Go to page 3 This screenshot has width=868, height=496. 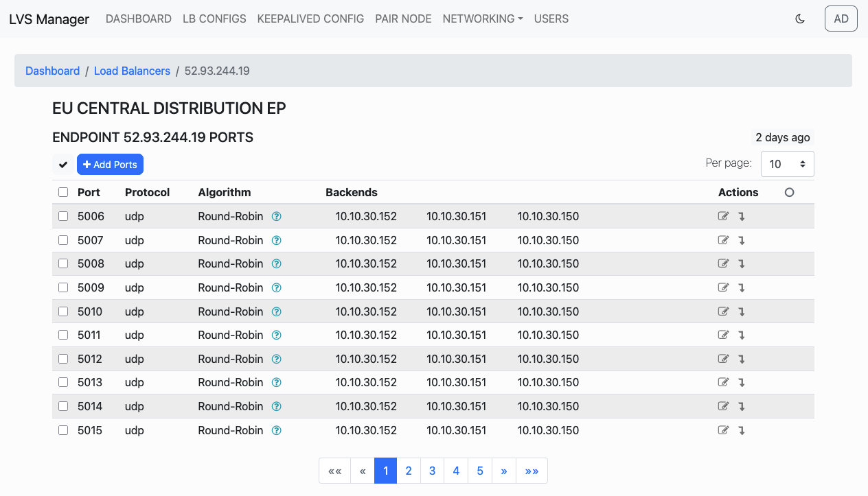[432, 471]
